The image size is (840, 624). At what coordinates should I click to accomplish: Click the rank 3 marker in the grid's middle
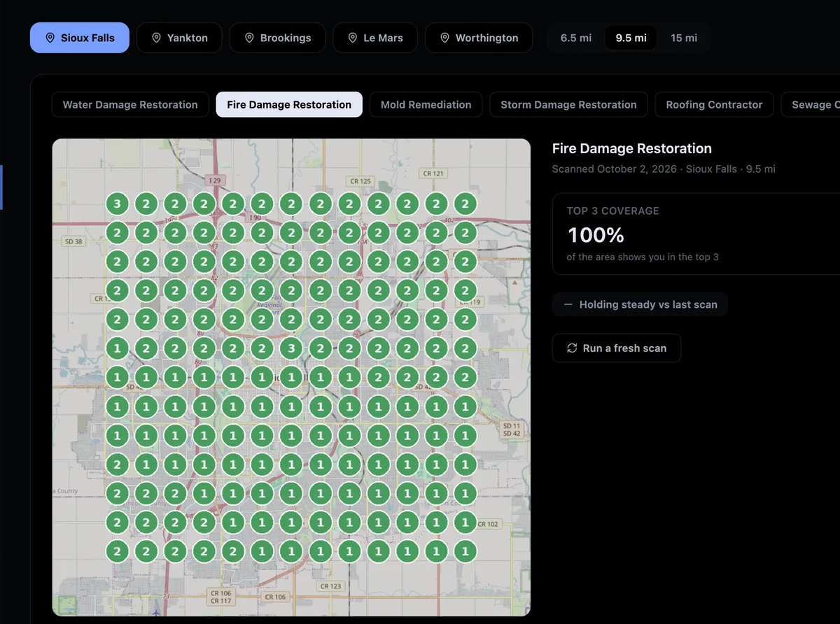290,348
